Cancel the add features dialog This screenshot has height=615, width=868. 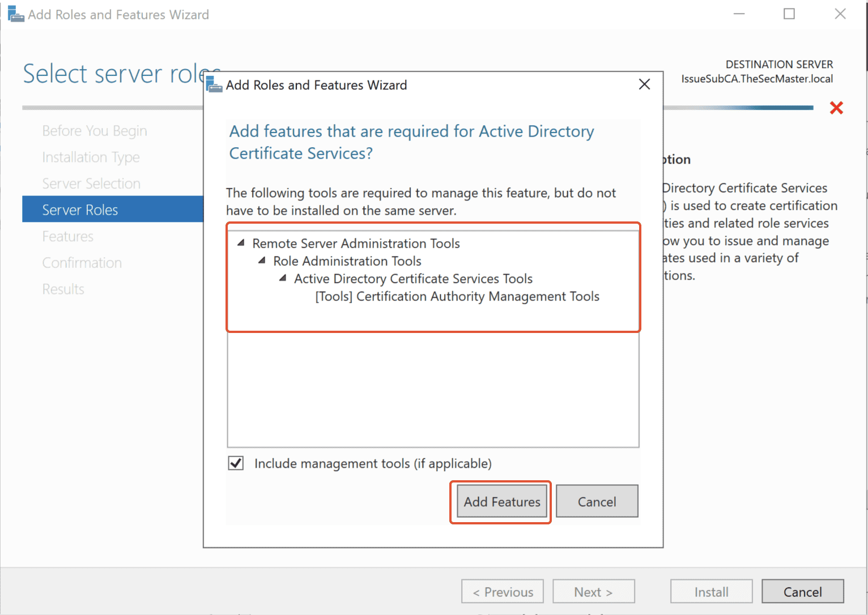(597, 501)
